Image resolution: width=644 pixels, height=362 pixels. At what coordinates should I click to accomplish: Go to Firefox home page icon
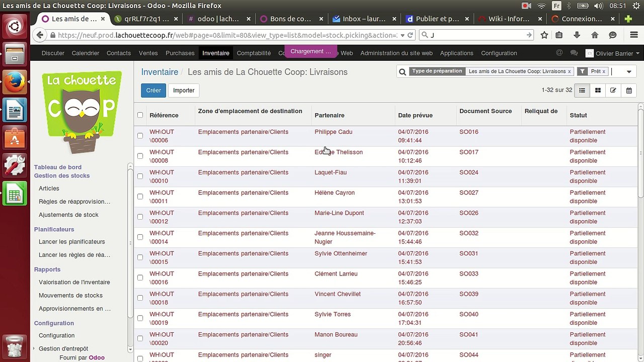tap(595, 35)
